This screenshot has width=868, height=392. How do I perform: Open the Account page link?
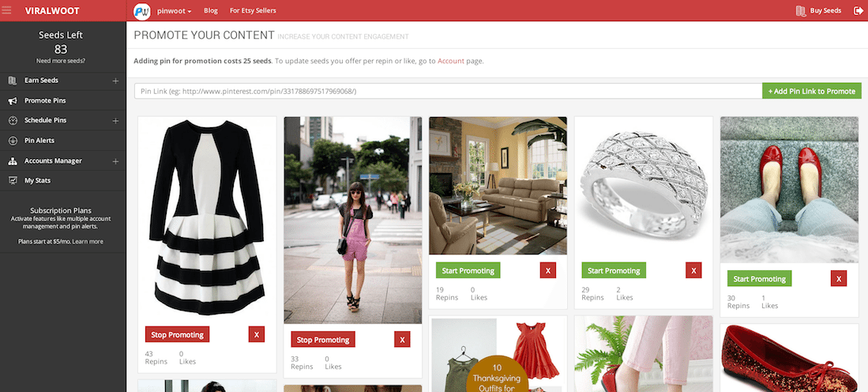click(451, 61)
